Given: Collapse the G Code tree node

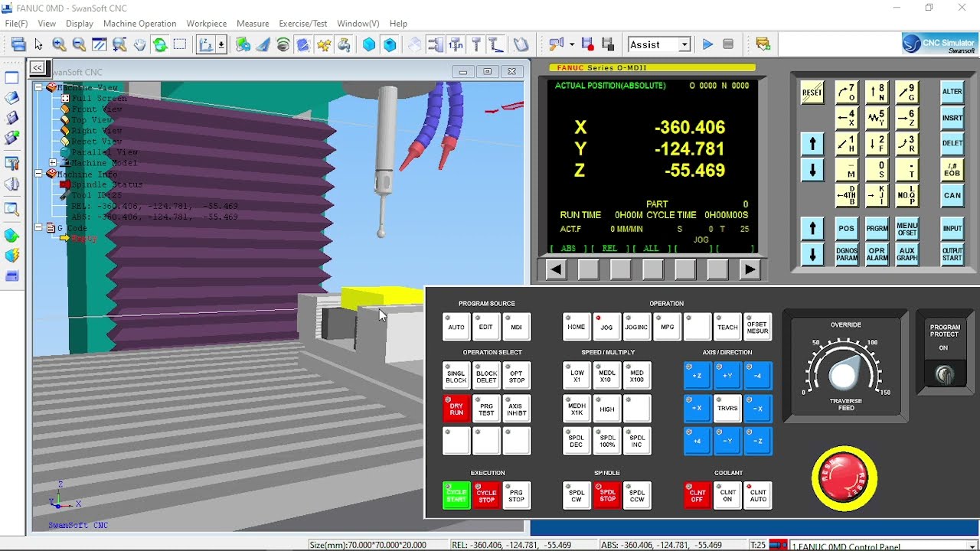Looking at the screenshot, I should (x=38, y=228).
